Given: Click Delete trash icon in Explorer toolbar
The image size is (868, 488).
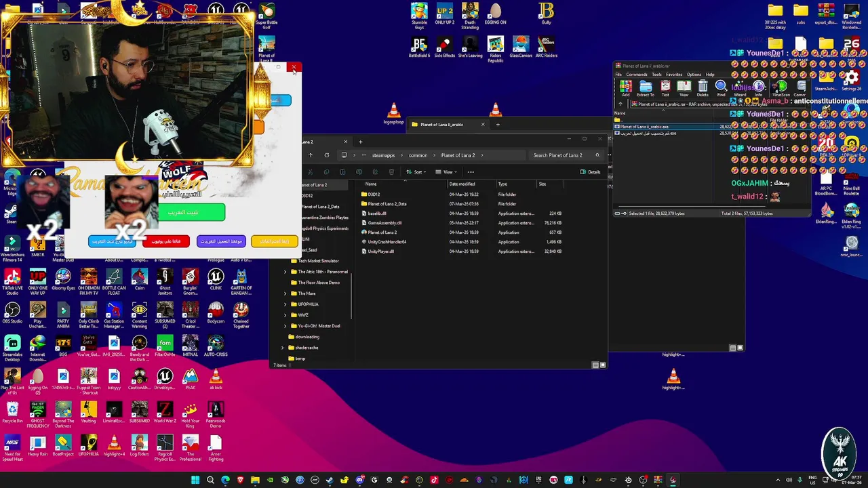Looking at the screenshot, I should pyautogui.click(x=391, y=172).
